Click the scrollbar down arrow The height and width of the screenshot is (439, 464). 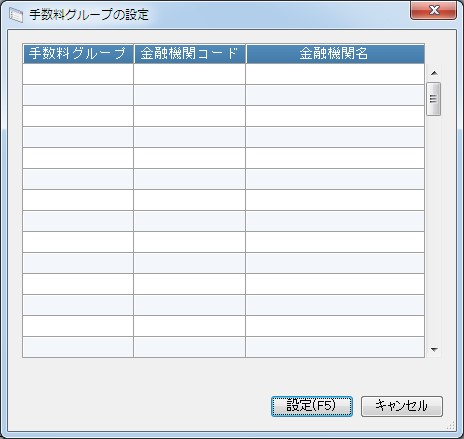coord(434,350)
